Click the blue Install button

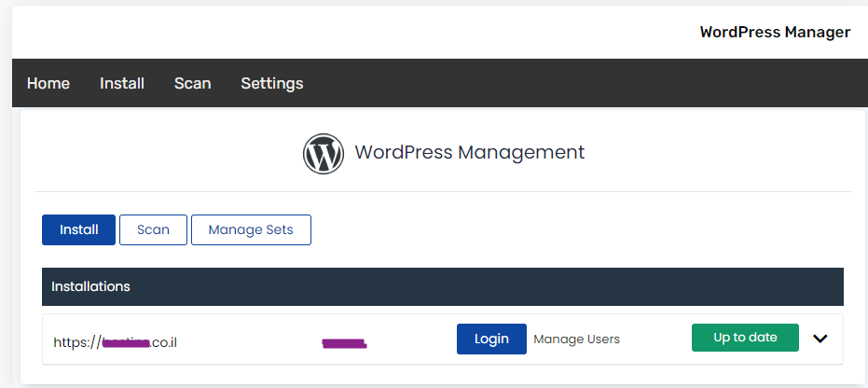tap(78, 229)
